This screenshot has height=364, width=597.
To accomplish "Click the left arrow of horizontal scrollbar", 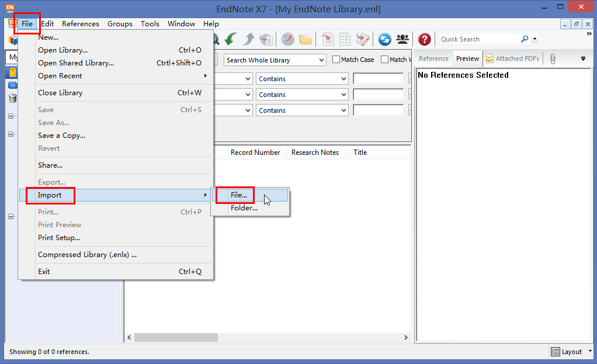I will click(x=130, y=337).
